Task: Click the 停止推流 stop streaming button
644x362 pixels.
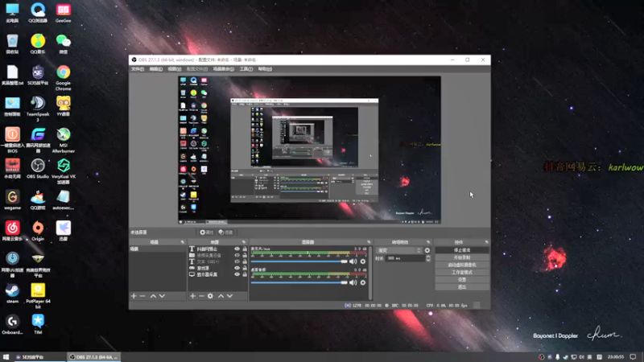Action: pos(462,250)
